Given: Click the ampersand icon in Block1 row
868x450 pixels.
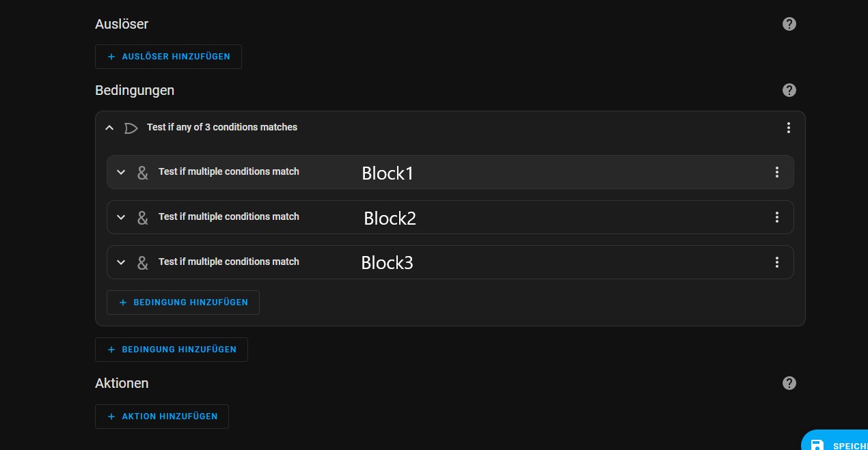Looking at the screenshot, I should (x=142, y=173).
